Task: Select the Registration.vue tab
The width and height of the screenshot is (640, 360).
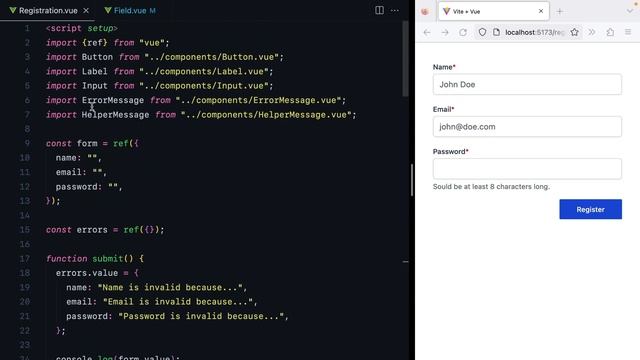Action: [48, 11]
